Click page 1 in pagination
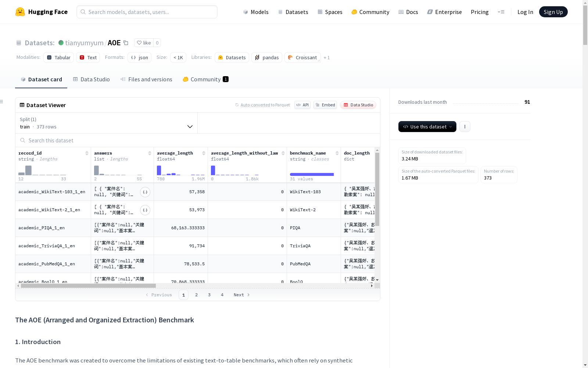This screenshot has width=588, height=368. 184,295
